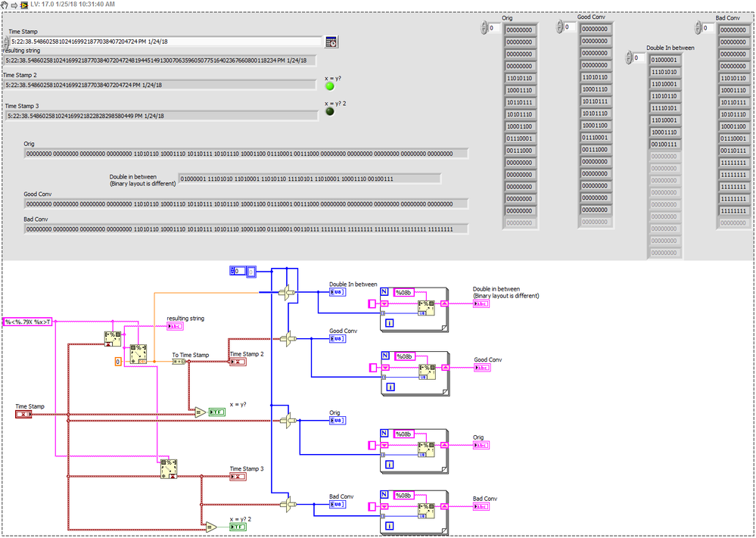Click the Good Conv binary string indicator
Screen dimensions: 756x538
coord(246,204)
